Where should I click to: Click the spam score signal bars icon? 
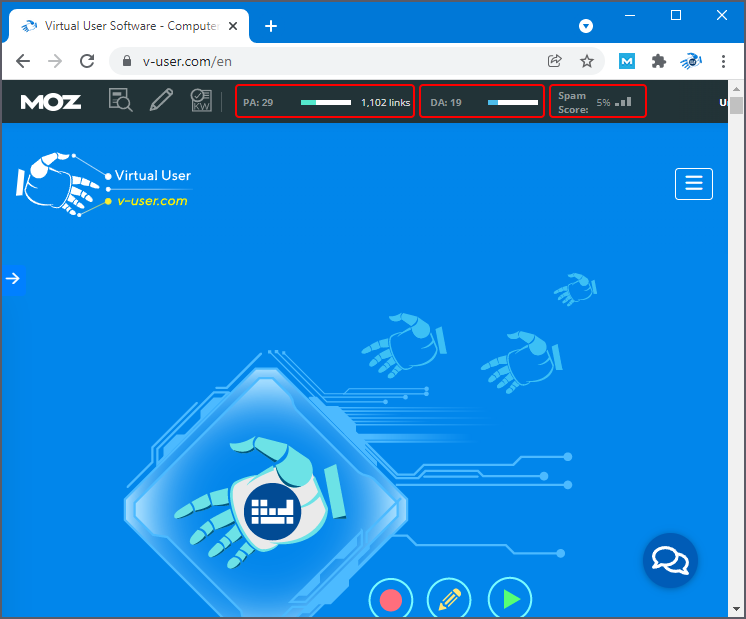tap(623, 102)
